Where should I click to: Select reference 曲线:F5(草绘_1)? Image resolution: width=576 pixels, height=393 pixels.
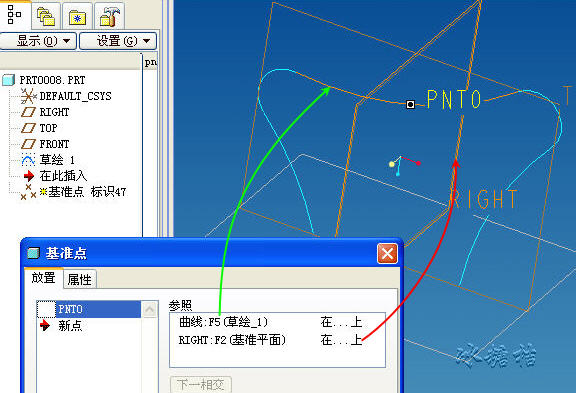pyautogui.click(x=223, y=322)
